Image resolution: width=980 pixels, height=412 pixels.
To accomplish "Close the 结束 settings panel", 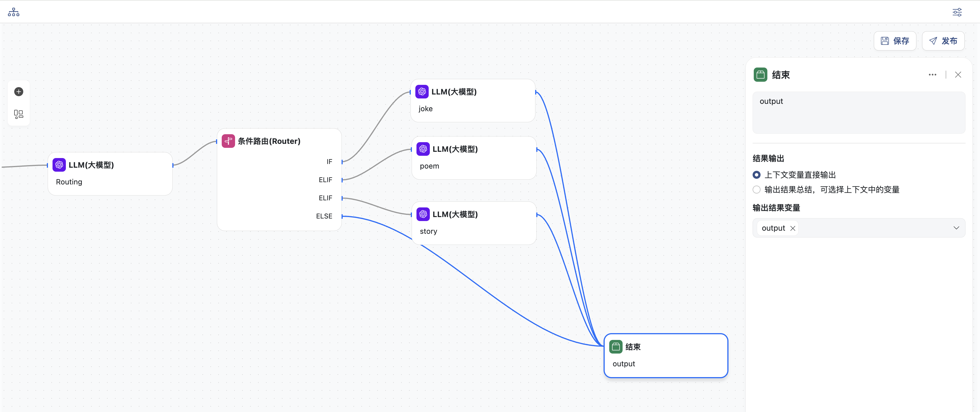I will 958,75.
